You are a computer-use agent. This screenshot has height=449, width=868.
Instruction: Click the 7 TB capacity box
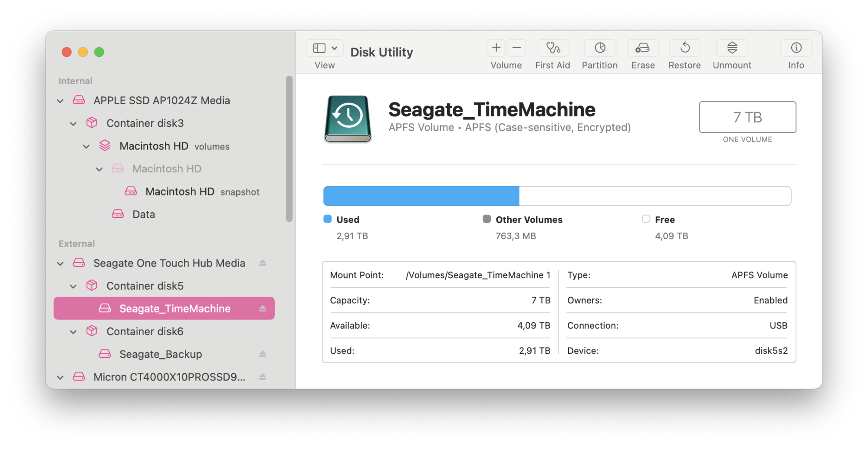[x=747, y=117]
